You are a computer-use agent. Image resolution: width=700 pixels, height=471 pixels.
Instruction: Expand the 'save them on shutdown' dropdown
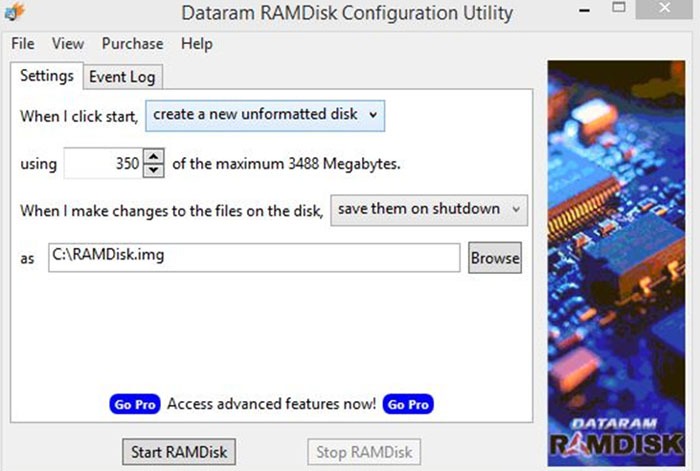point(429,210)
